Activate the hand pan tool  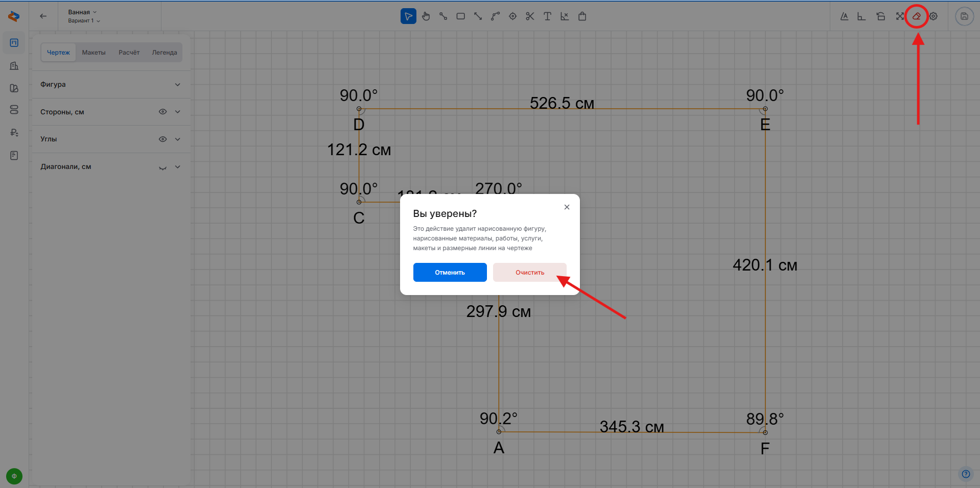(426, 16)
